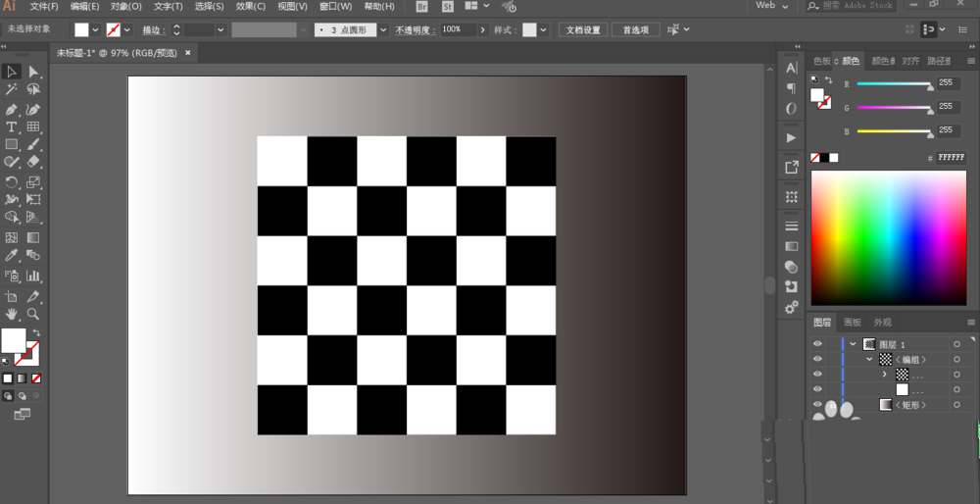
Task: Select the Pen tool
Action: (x=11, y=110)
